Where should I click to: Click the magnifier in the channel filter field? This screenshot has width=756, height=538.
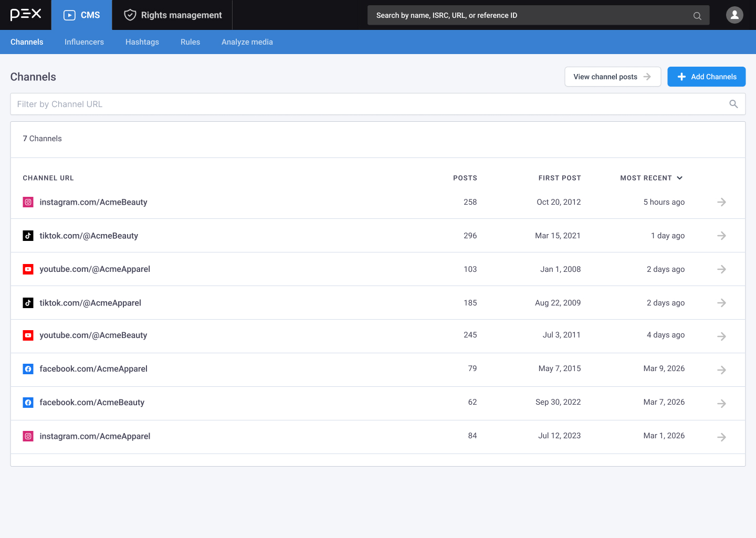click(x=733, y=104)
